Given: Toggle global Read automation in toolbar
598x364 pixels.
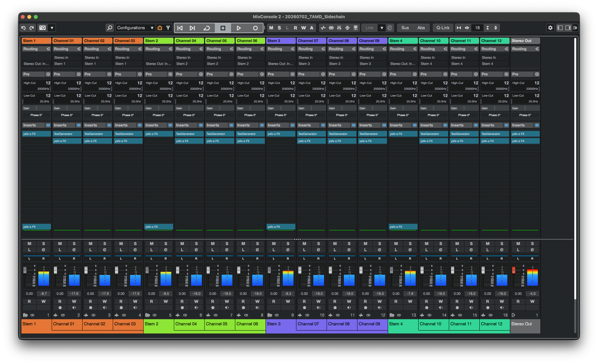Looking at the screenshot, I should [295, 28].
